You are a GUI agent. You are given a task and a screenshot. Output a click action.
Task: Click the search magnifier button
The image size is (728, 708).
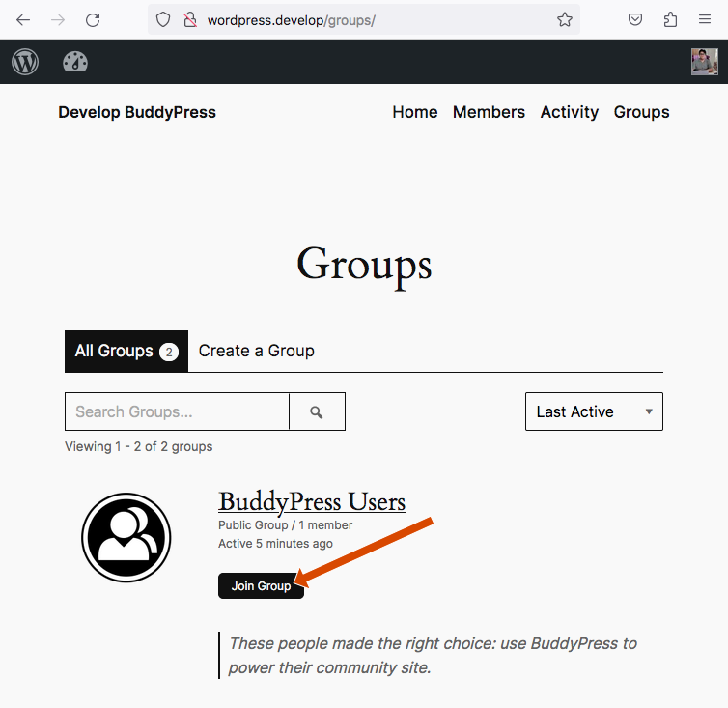pos(317,411)
